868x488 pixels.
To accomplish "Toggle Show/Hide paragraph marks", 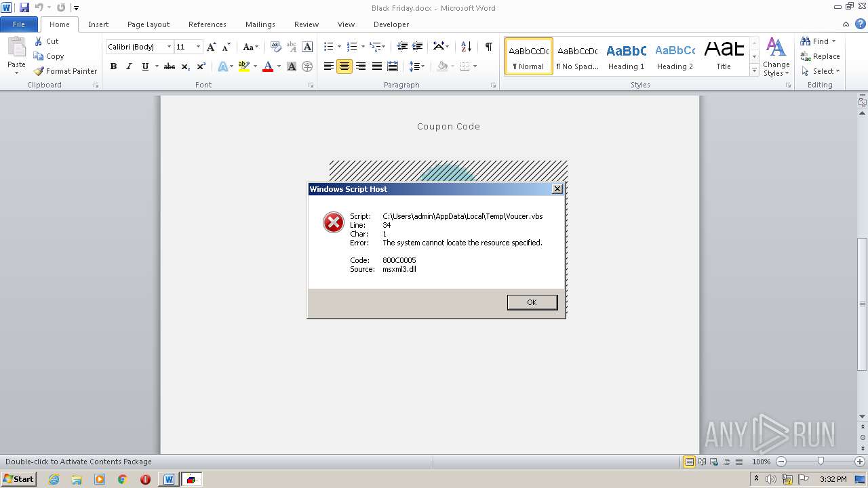I will point(488,47).
